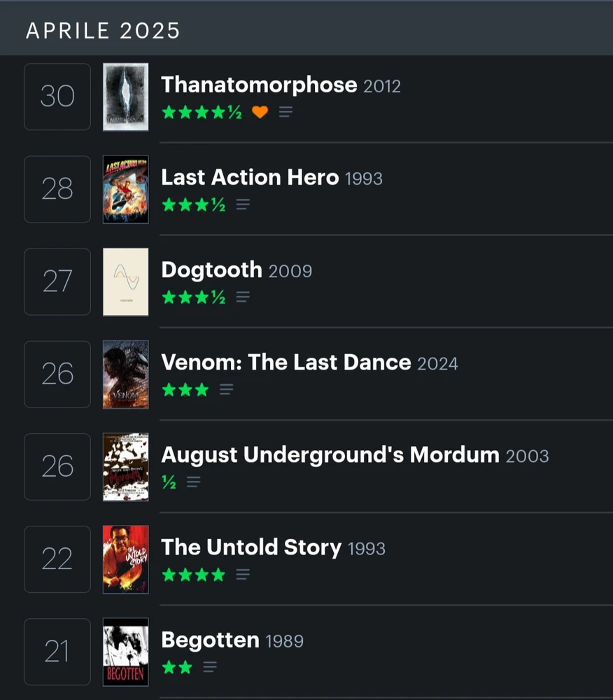Click the Begotten poster thumbnail

[x=126, y=652]
